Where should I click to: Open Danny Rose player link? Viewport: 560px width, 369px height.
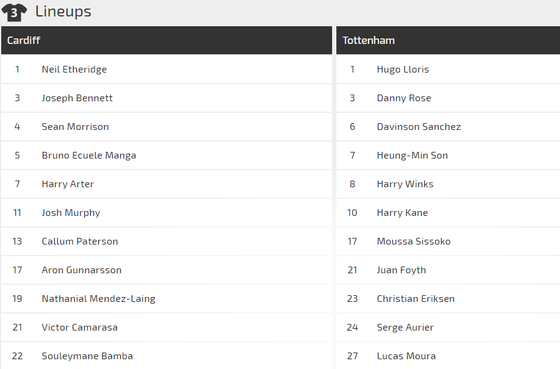tap(404, 98)
